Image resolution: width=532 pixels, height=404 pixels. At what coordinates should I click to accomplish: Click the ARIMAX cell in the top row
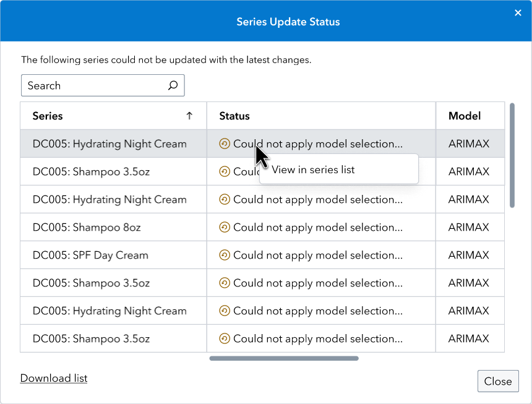pyautogui.click(x=470, y=144)
